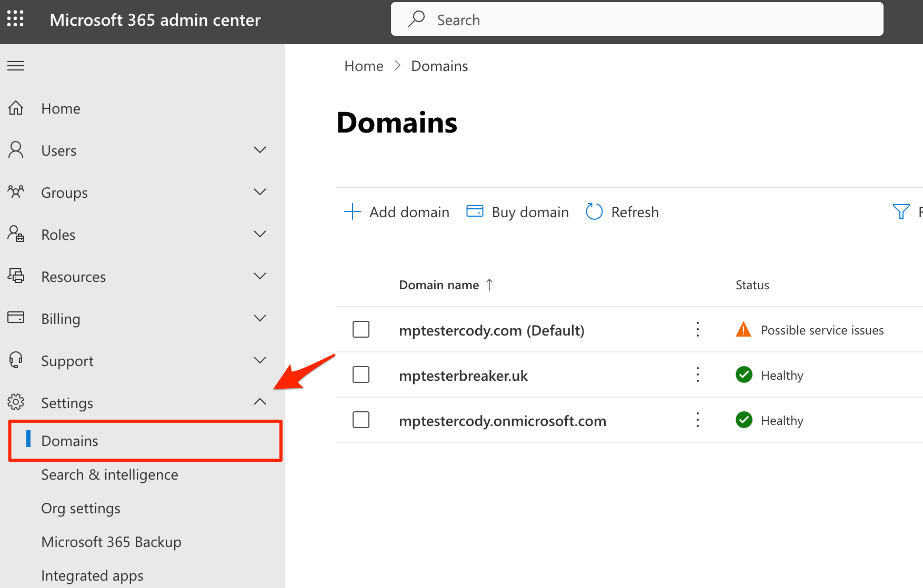923x588 pixels.
Task: Click the Status column header
Action: point(752,285)
